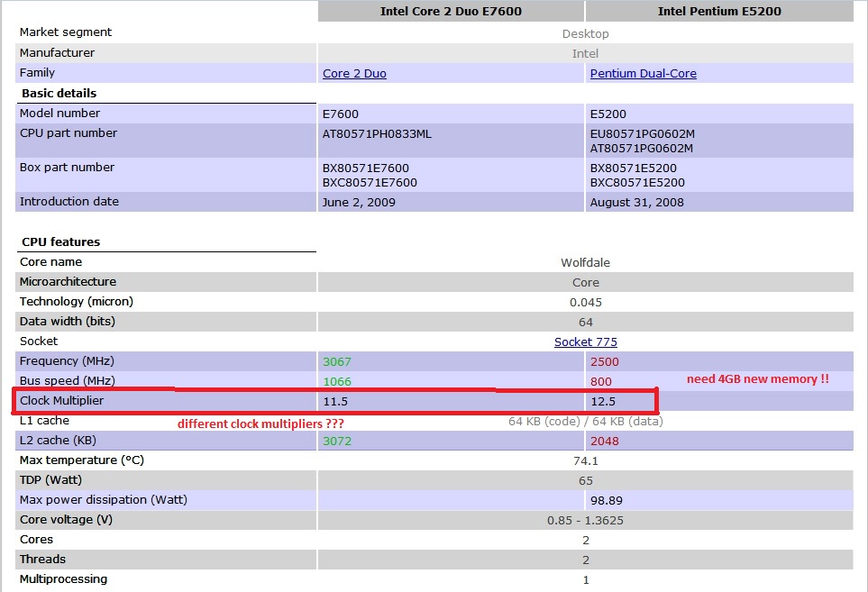868x592 pixels.
Task: Click the August 31, 2008 introduction date
Action: coord(636,203)
